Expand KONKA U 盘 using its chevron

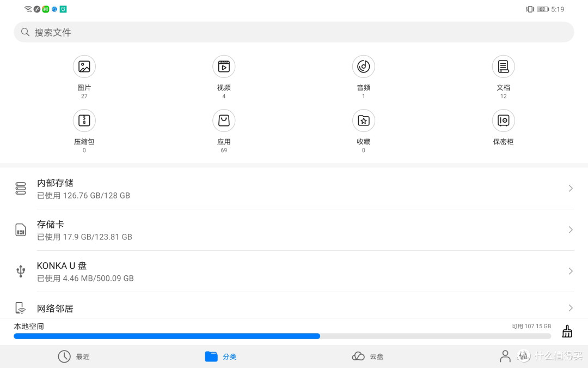[x=570, y=272]
